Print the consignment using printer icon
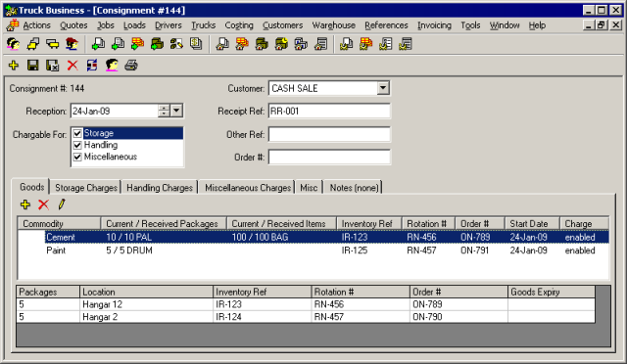627x364 pixels. click(x=131, y=66)
